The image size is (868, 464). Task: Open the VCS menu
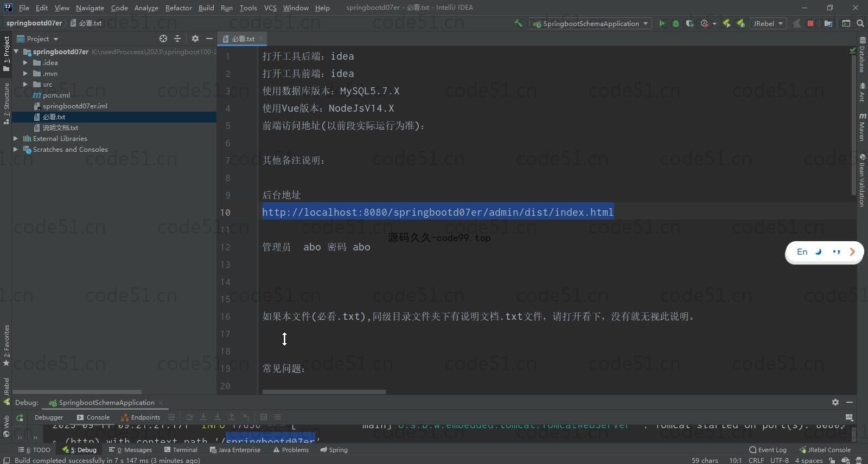tap(270, 8)
